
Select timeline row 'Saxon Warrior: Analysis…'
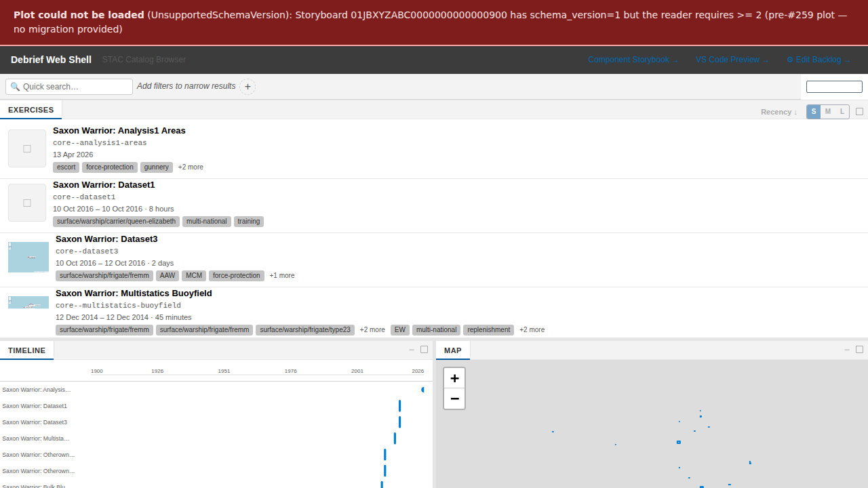[x=36, y=390]
